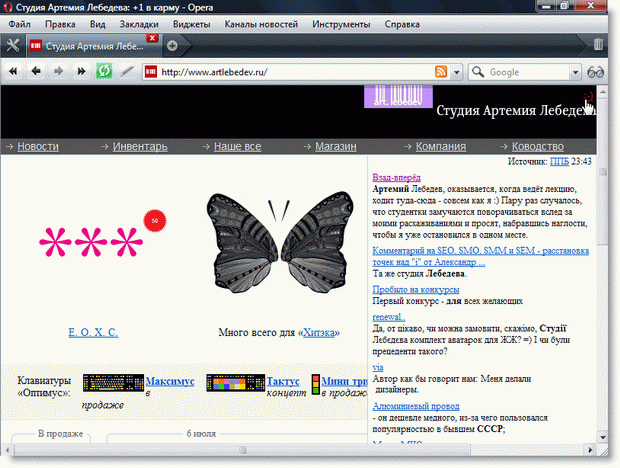620x468 pixels.
Task: Open the Алюминиевый провод link
Action: pos(416,406)
